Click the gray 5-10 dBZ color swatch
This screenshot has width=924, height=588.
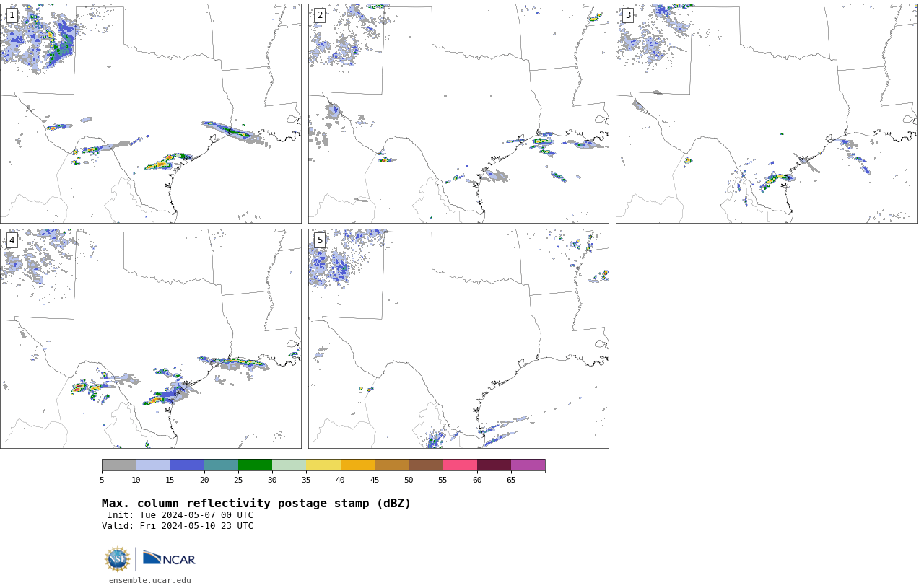pos(119,465)
